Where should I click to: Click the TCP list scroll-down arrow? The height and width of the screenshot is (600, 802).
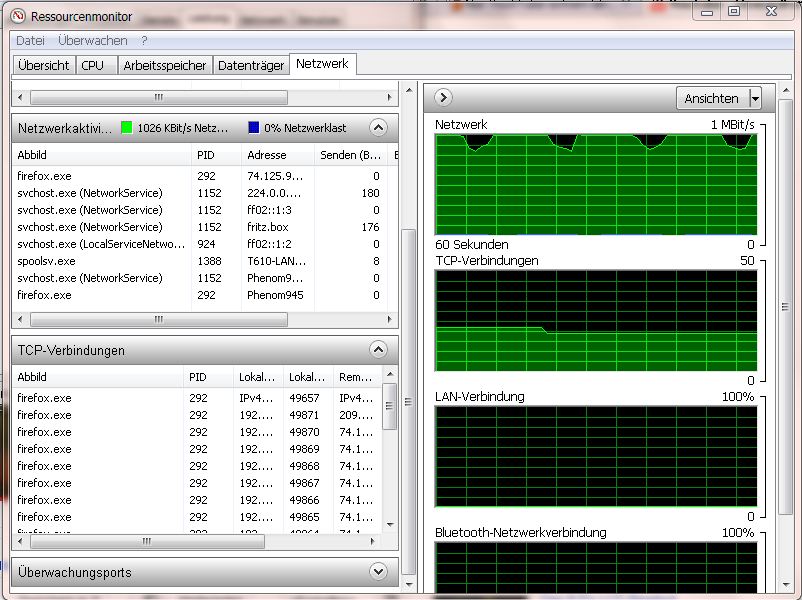390,525
